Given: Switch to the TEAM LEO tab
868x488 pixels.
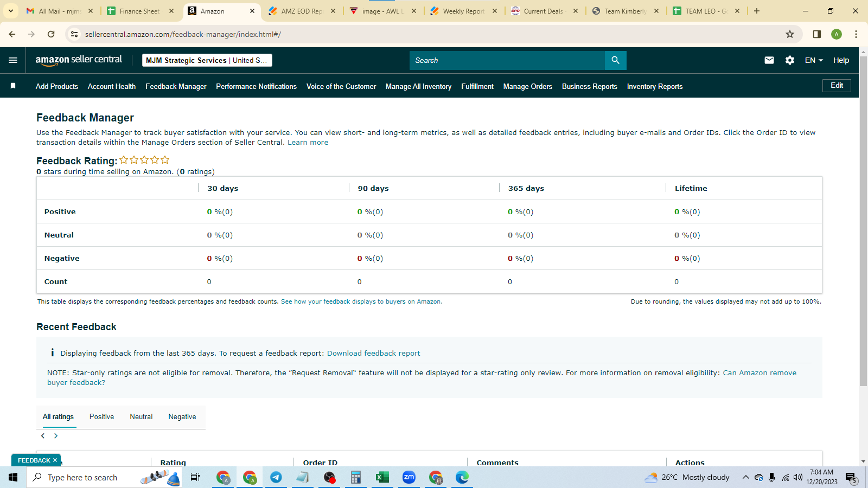Looking at the screenshot, I should pyautogui.click(x=706, y=11).
